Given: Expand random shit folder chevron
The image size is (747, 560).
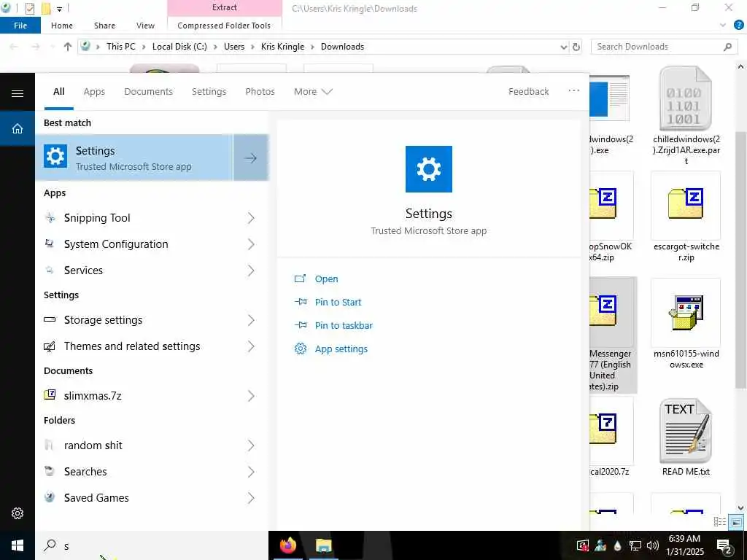Looking at the screenshot, I should (x=251, y=446).
